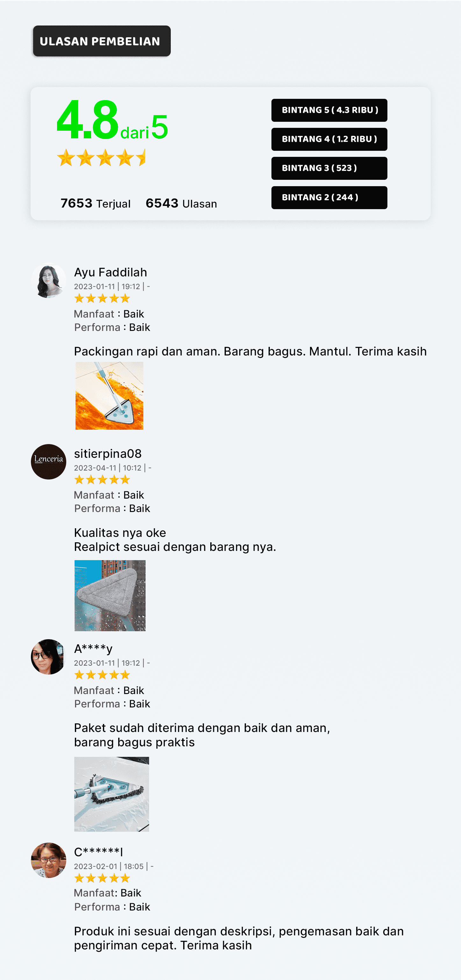461x980 pixels.
Task: Click sitierpina08's five-star rating row
Action: click(x=102, y=480)
